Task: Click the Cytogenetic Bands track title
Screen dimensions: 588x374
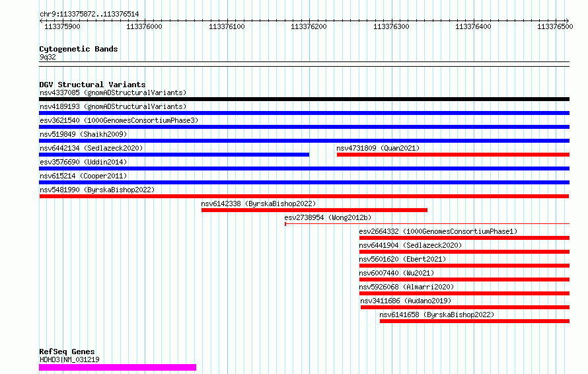Action: [x=79, y=49]
